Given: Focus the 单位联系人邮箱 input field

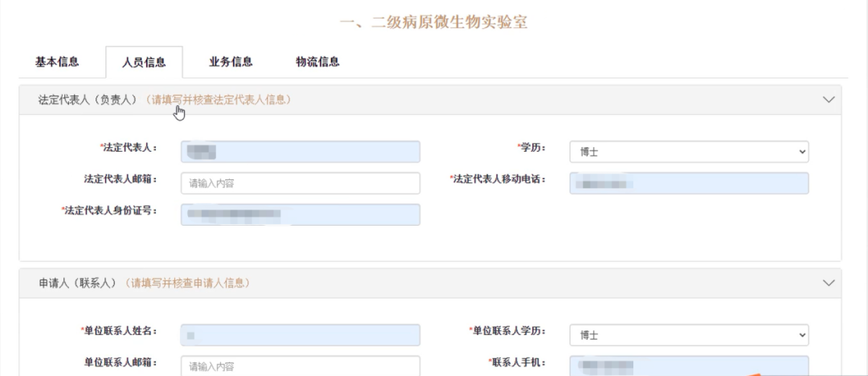Looking at the screenshot, I should pyautogui.click(x=300, y=366).
